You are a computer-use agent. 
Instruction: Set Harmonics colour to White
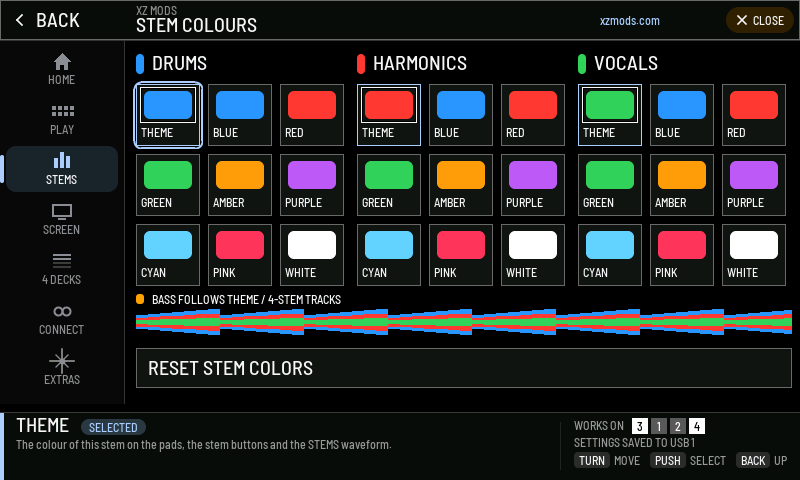point(533,255)
